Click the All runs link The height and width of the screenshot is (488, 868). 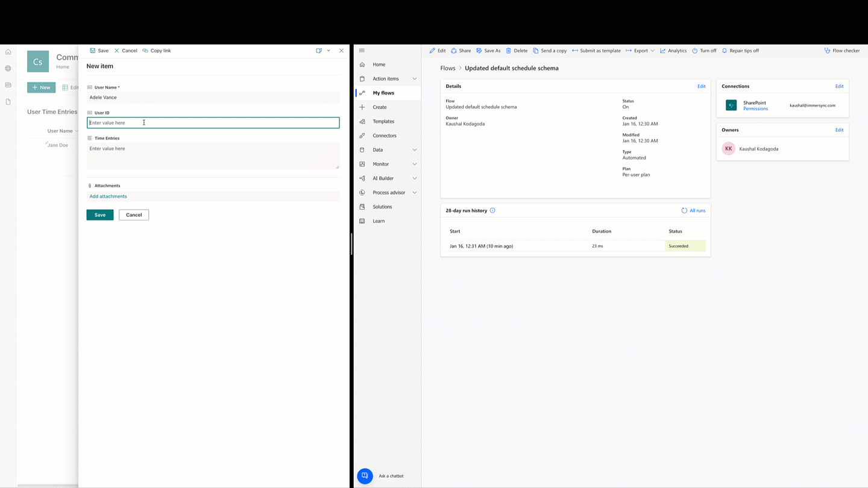693,211
